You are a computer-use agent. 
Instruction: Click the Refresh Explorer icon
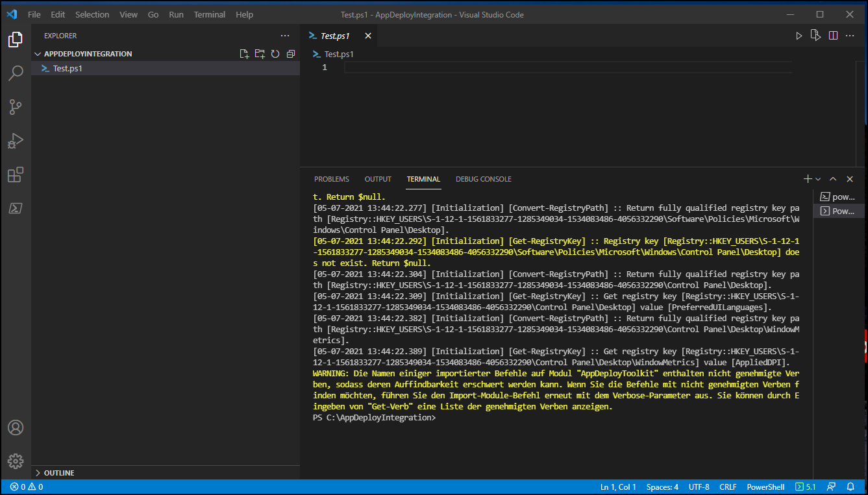click(275, 54)
